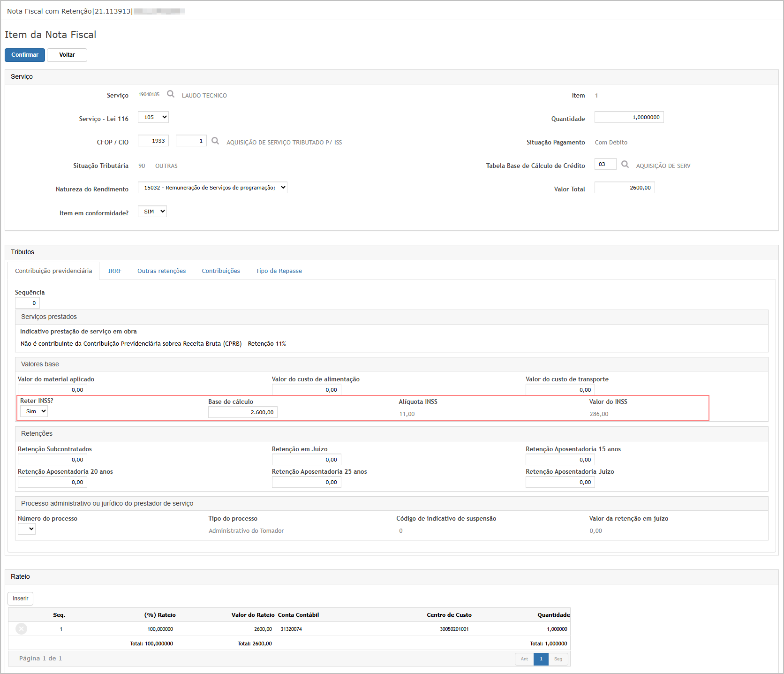Go to Tipo de Repasse tab
The image size is (784, 674).
coord(279,271)
